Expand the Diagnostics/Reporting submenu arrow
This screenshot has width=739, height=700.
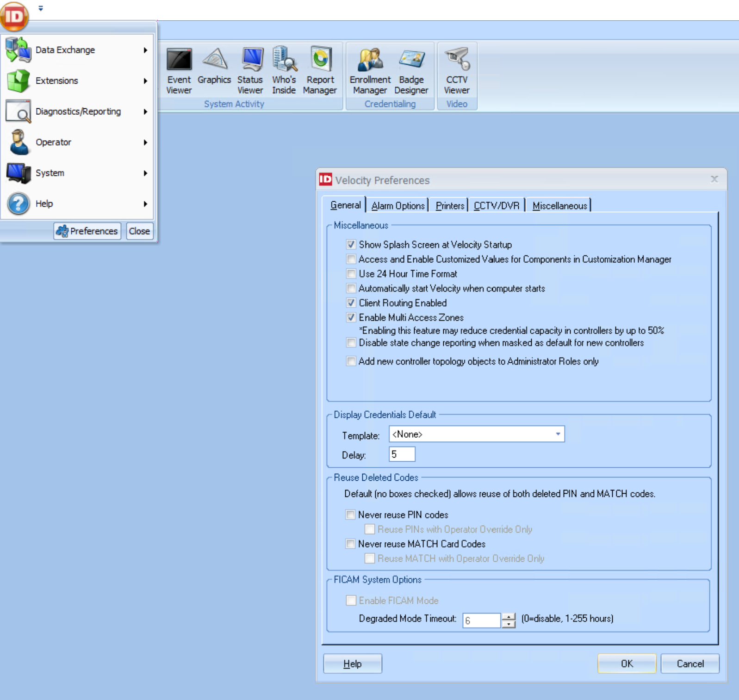145,112
